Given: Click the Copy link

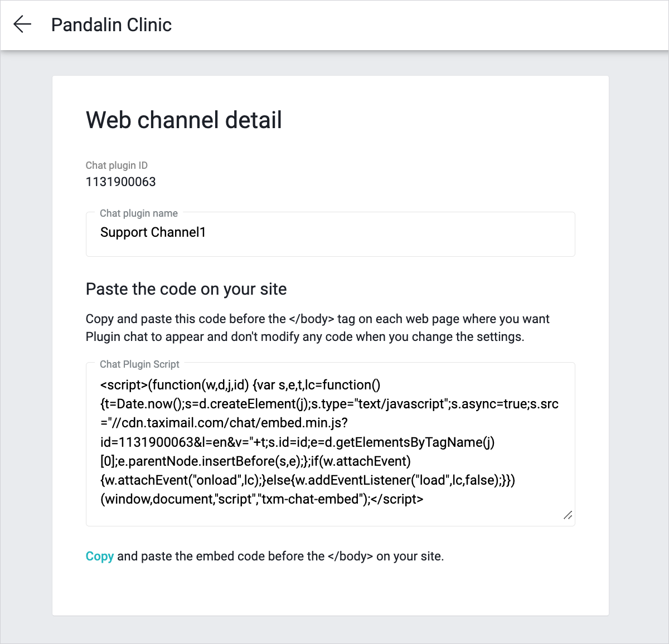Looking at the screenshot, I should [99, 556].
